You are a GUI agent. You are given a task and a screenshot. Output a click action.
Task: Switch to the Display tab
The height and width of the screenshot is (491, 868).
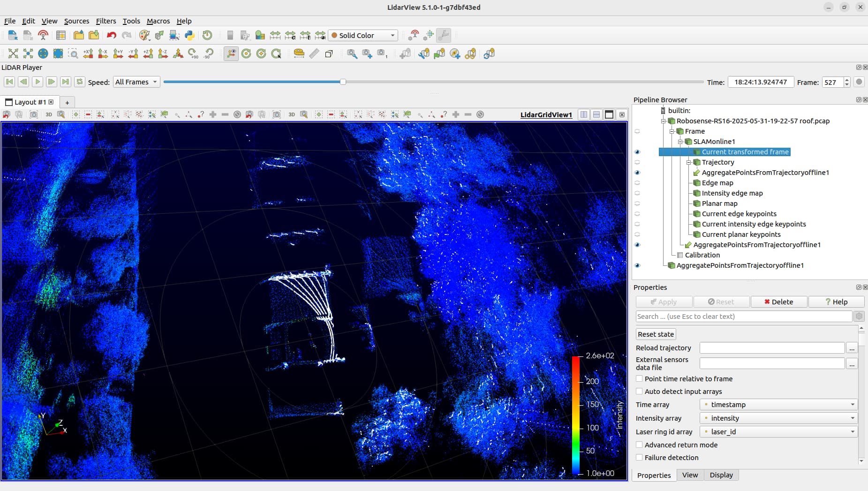pos(721,475)
